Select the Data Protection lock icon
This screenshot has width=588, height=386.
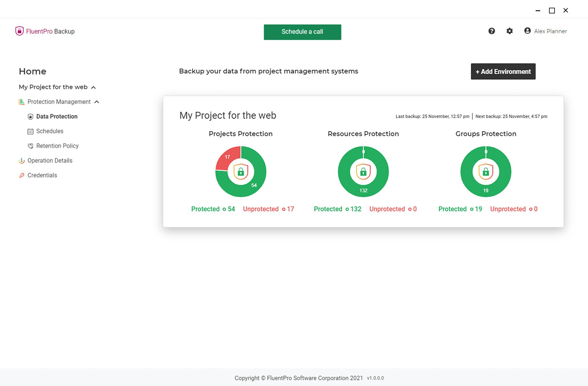pyautogui.click(x=30, y=116)
